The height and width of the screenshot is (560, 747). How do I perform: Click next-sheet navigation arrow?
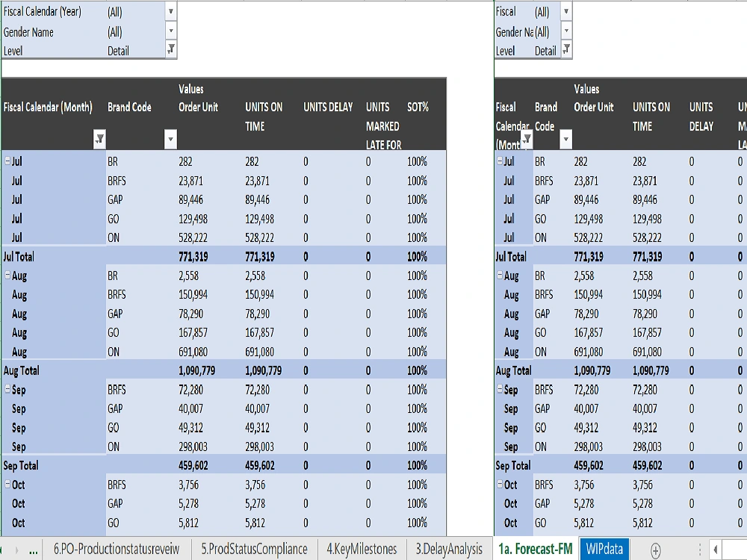point(18,550)
